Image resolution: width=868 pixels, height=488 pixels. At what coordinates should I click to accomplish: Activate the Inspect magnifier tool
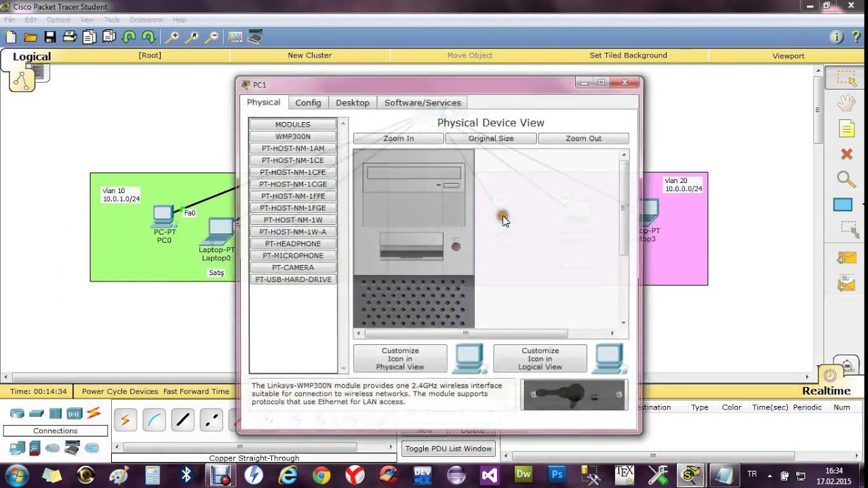pos(846,180)
